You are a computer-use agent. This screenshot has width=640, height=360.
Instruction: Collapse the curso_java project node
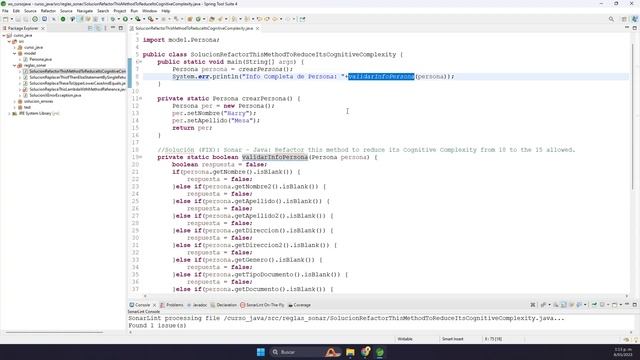coord(4,36)
